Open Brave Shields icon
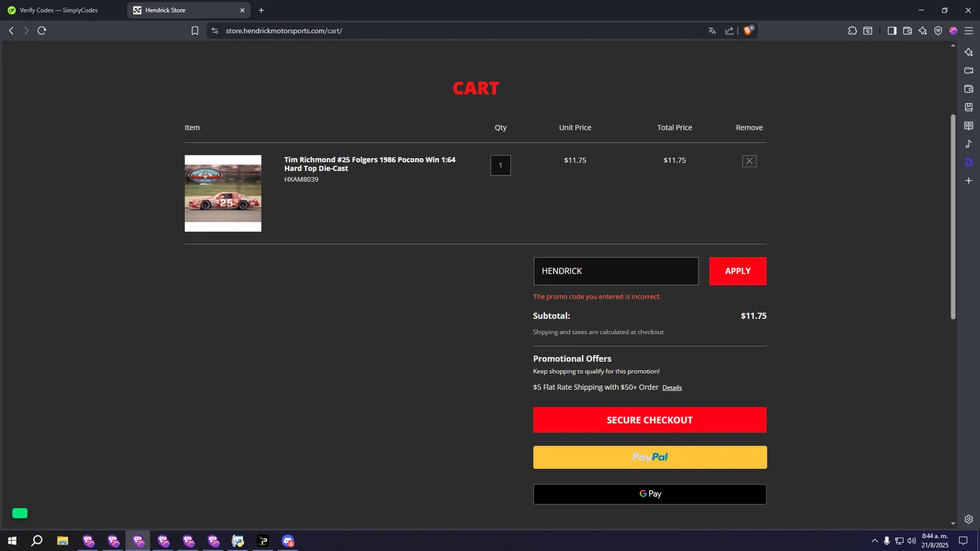Image resolution: width=980 pixels, height=551 pixels. tap(749, 30)
